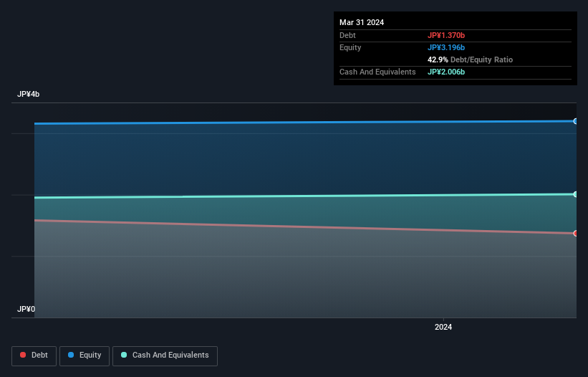Screen dimensions: 588x377
Task: Toggle the Debt series legend button
Action: coord(34,355)
